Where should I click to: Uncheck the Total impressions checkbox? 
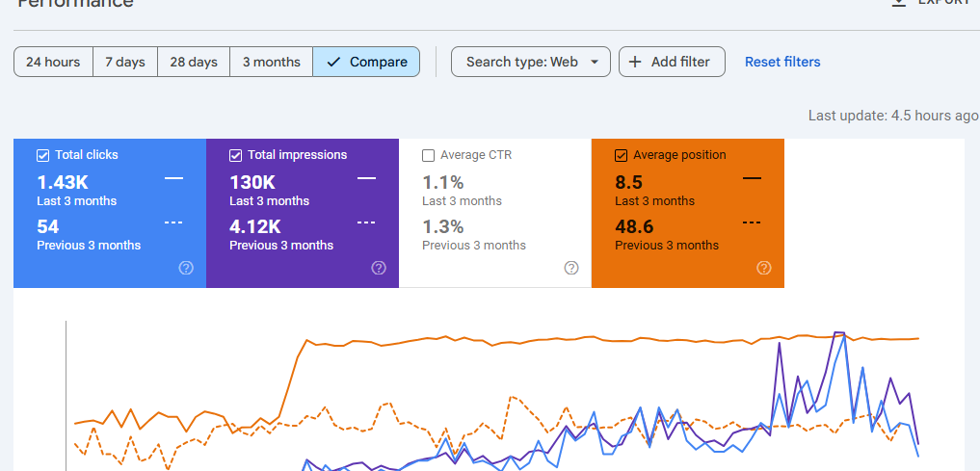(x=235, y=155)
